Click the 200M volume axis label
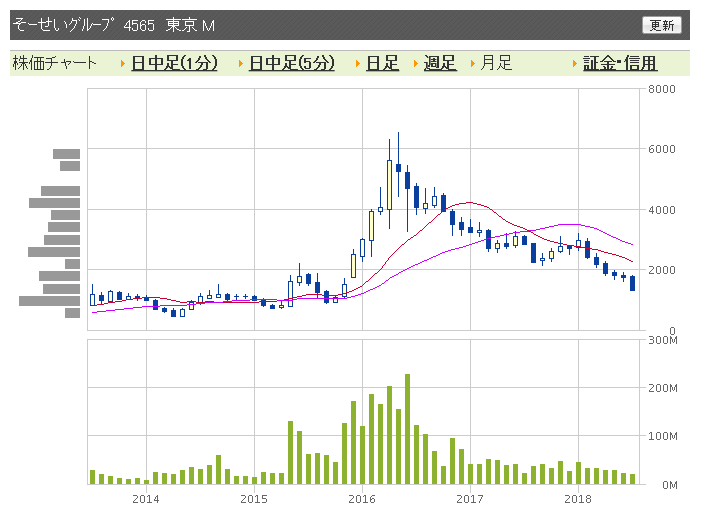Viewport: 701px width, 525px height. coord(663,388)
